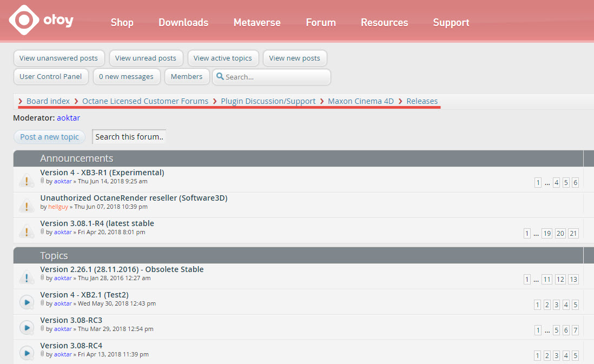Open the Support menu
The height and width of the screenshot is (364, 594).
(451, 23)
